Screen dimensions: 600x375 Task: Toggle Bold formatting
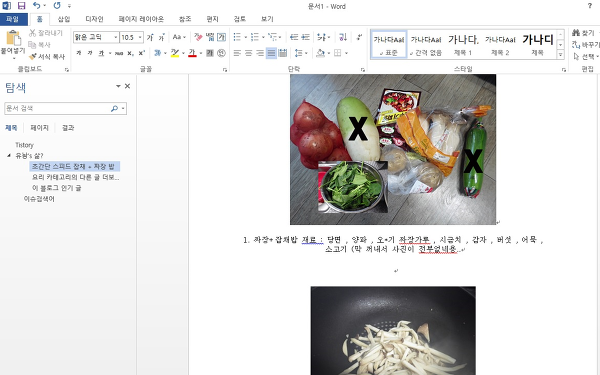(78, 53)
